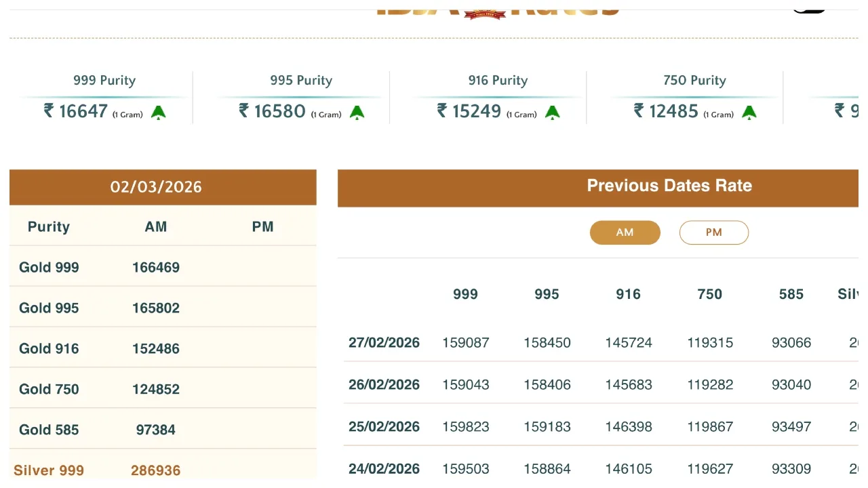The image size is (868, 488).
Task: Click the green up arrow beside 999 Purity rate
Action: point(158,113)
